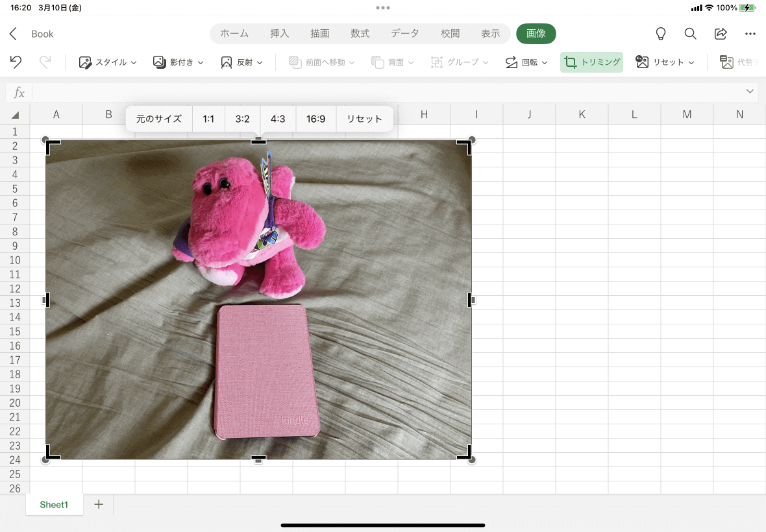Toggle the トリミング crop tool
The image size is (766, 532).
(x=591, y=62)
